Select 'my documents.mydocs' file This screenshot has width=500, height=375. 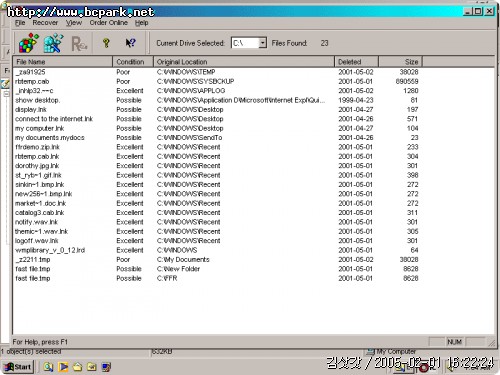point(50,138)
